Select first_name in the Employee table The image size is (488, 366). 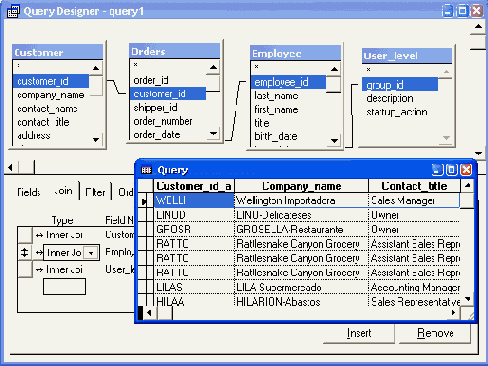coord(276,109)
